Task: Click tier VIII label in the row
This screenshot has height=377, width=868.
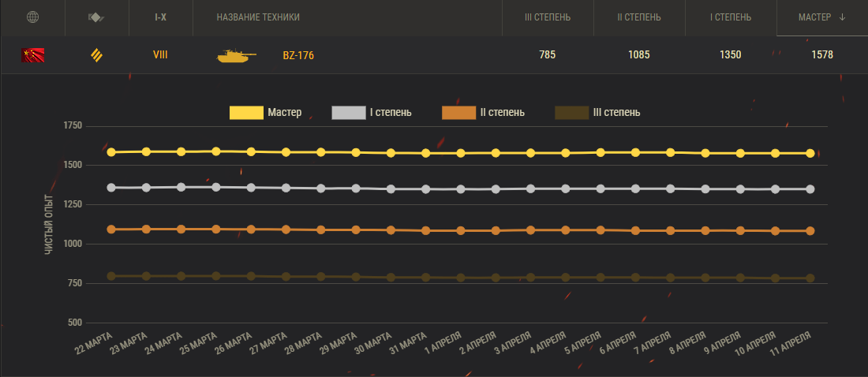Action: tap(160, 54)
